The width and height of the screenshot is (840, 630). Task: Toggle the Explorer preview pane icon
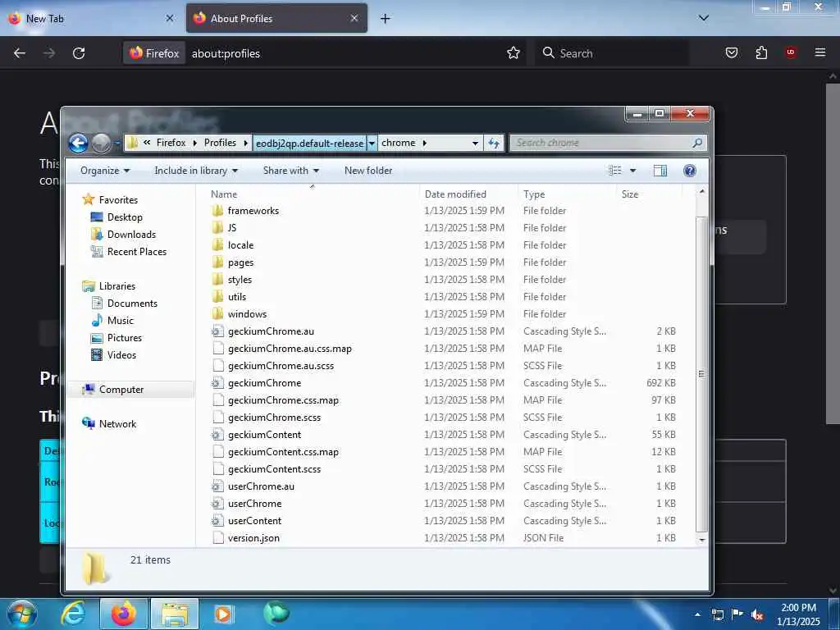660,171
